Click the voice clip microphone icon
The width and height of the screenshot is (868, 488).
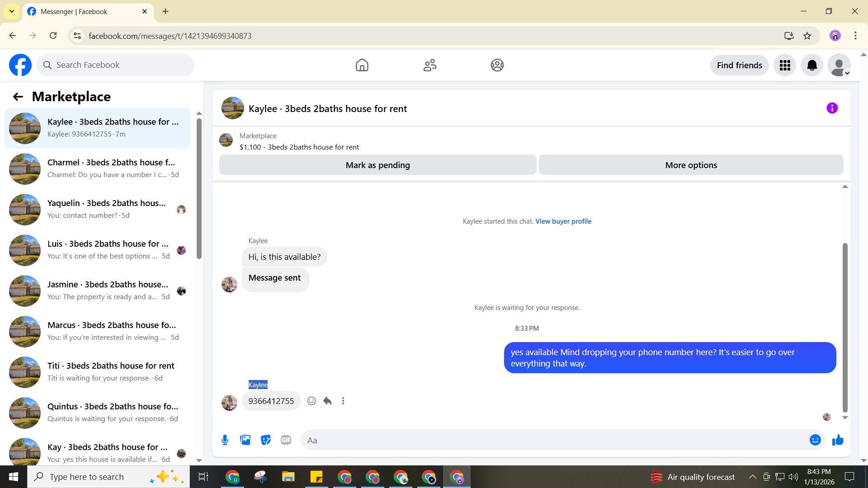tap(225, 440)
